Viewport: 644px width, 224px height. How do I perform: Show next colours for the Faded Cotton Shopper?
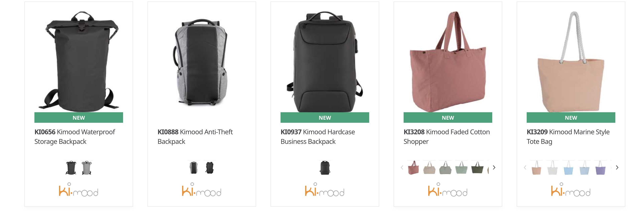[x=494, y=168]
